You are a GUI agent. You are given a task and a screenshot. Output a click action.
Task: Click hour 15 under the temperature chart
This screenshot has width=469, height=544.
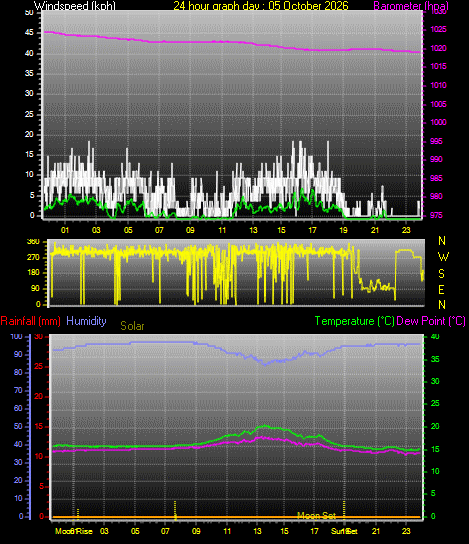point(284,531)
